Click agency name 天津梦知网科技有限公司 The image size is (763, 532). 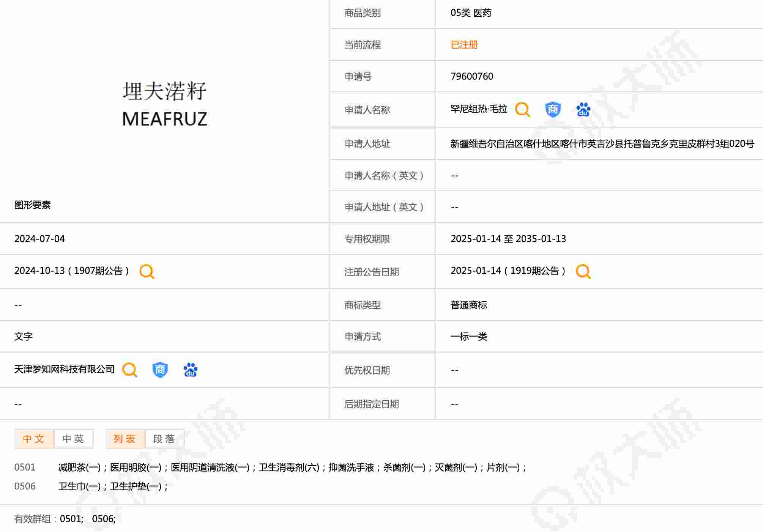coord(64,369)
